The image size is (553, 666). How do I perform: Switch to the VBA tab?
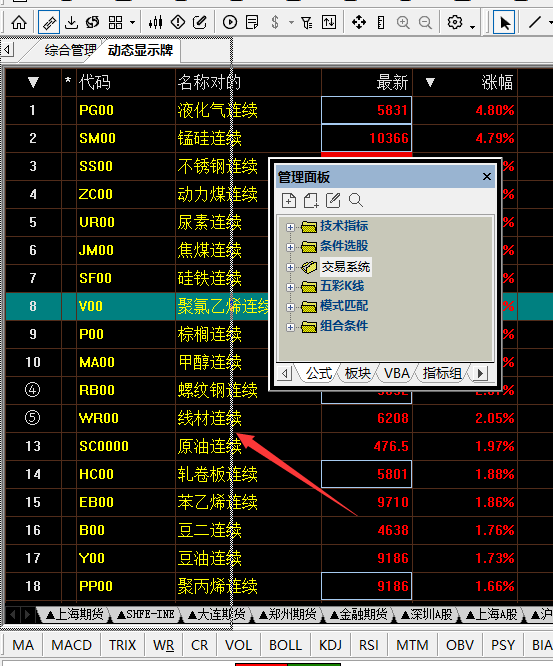point(396,373)
